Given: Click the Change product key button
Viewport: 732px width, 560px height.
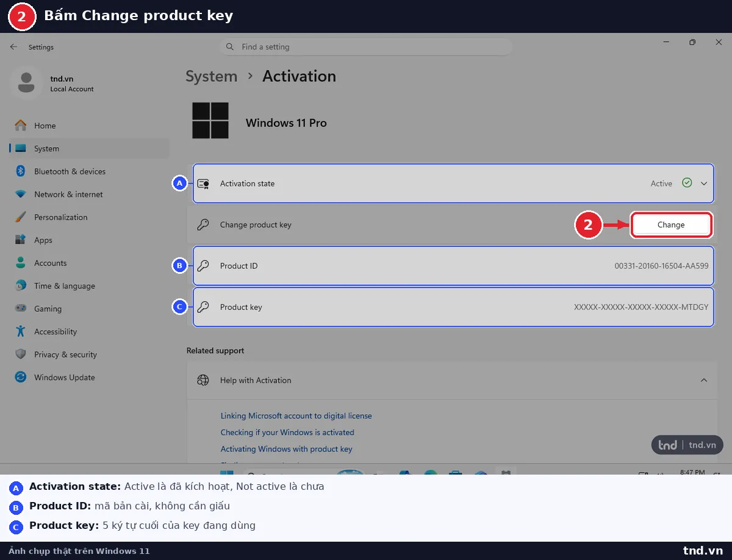Looking at the screenshot, I should click(671, 224).
